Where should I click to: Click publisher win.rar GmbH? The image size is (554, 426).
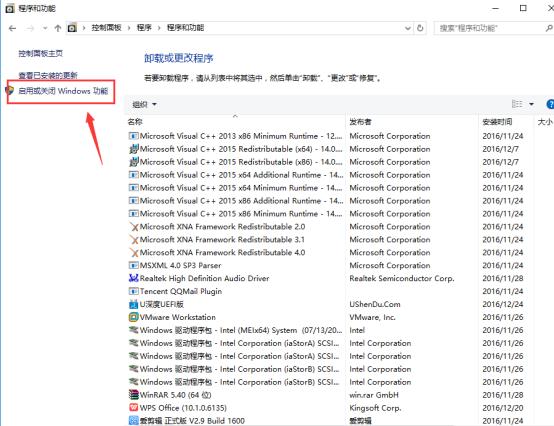click(x=374, y=395)
